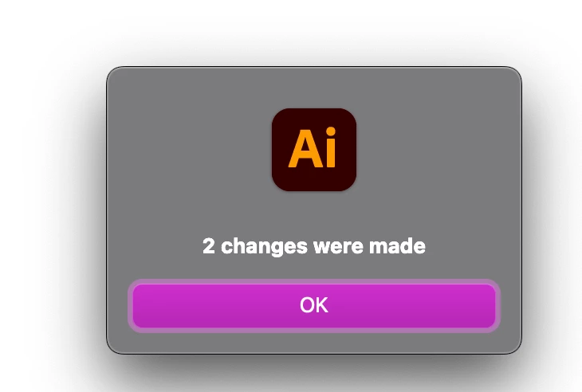Select the orange Ai logo in the dialog

click(313, 148)
